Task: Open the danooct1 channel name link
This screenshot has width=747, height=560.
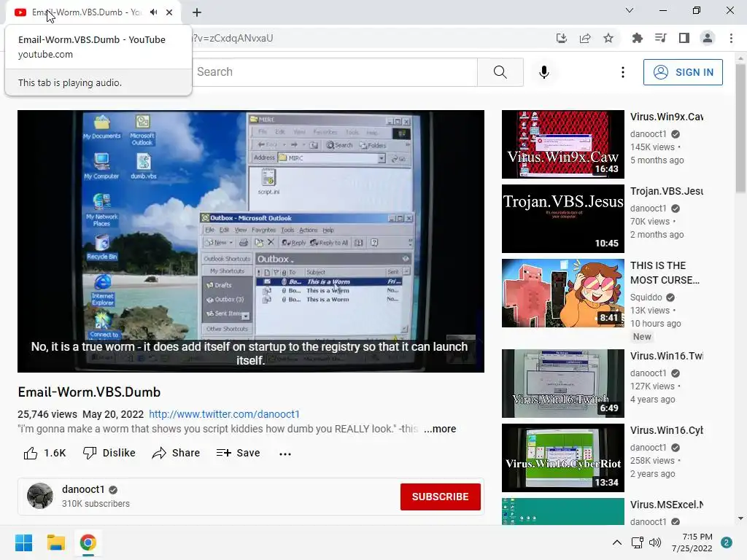Action: [x=83, y=489]
